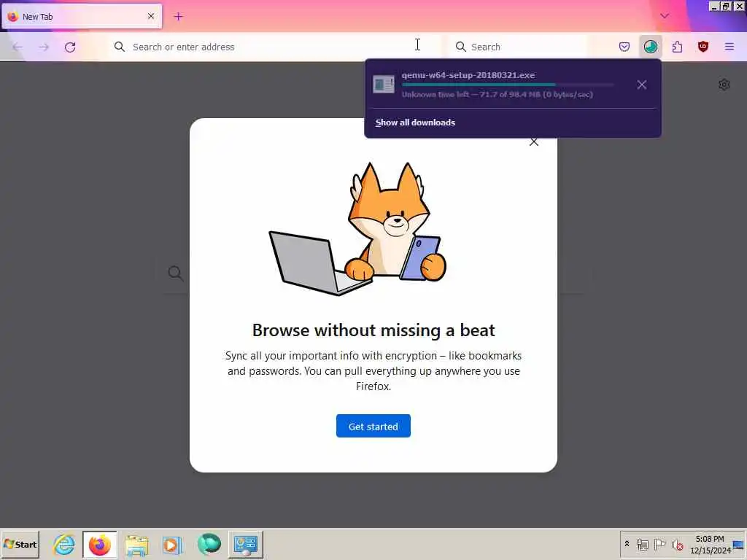This screenshot has height=560, width=747.
Task: Cancel the qemu-w64-setup download
Action: (x=642, y=85)
